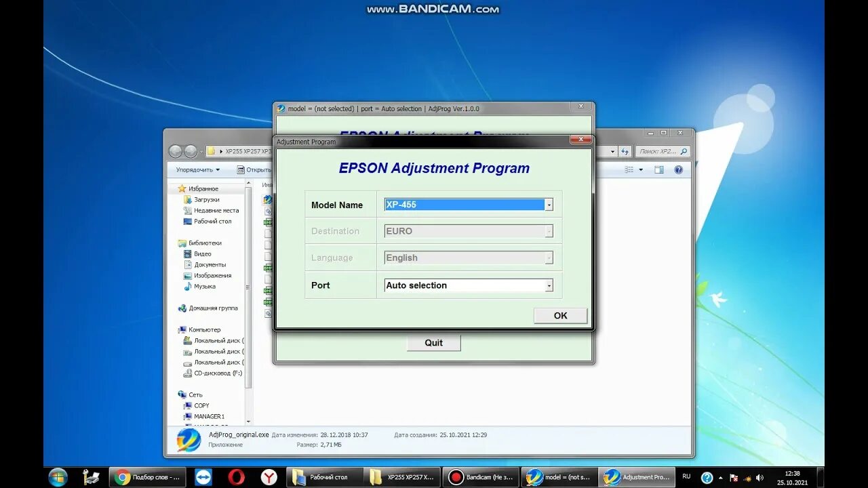Select the Сеть network node

coord(195,395)
